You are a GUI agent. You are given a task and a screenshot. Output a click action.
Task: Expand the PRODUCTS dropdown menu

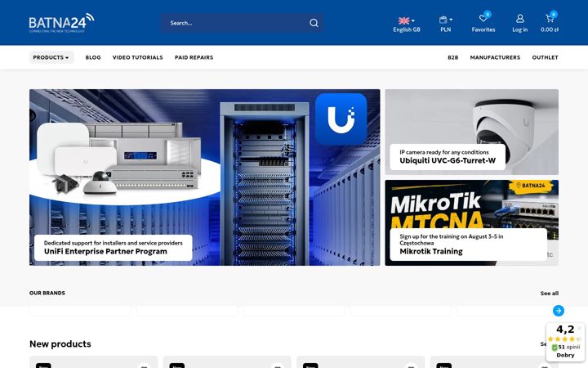point(51,57)
